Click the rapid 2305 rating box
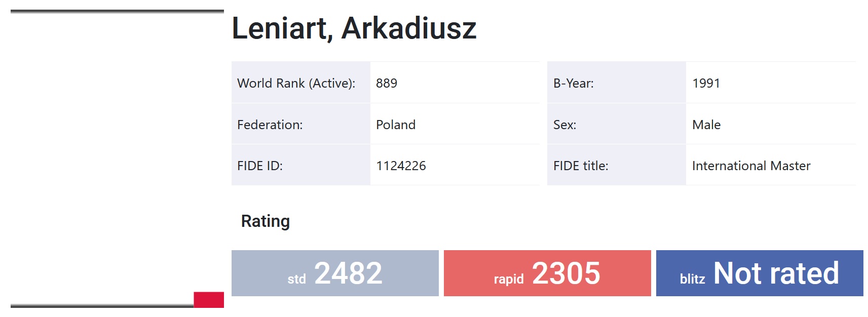This screenshot has height=317, width=868. [547, 273]
